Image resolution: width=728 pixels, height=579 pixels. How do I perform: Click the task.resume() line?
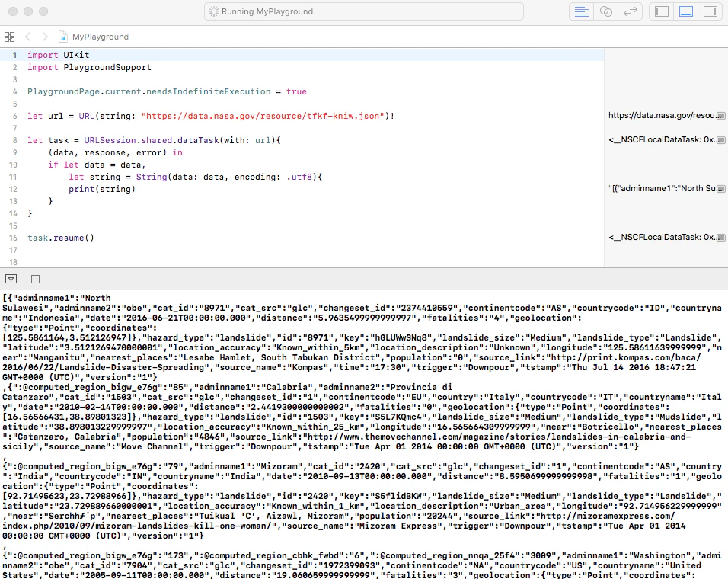pos(61,238)
